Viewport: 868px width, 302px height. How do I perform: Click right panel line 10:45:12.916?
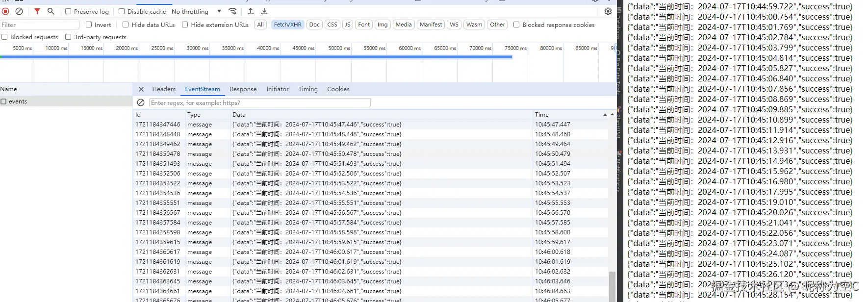tap(740, 140)
